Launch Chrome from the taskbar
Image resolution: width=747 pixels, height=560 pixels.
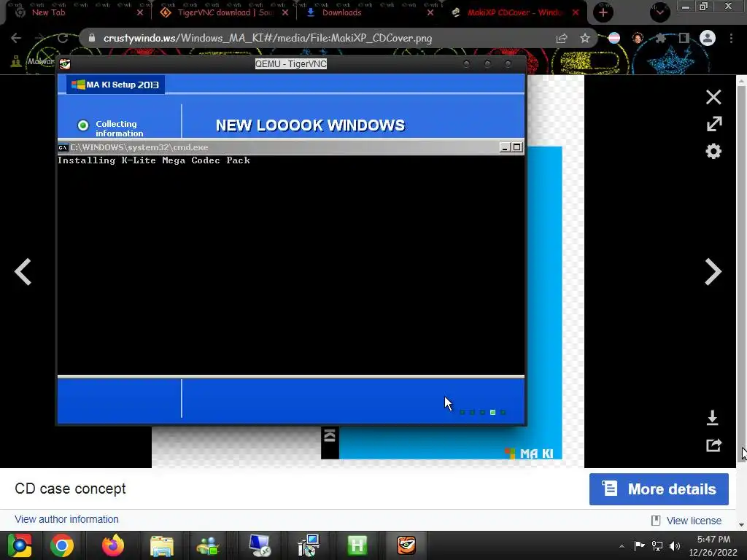tap(62, 545)
